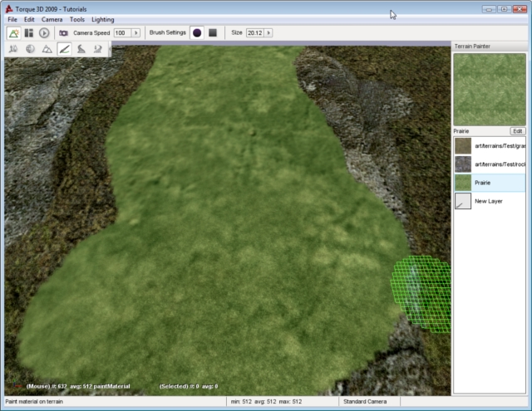The height and width of the screenshot is (411, 532).
Task: Choose the Terrain Painter tool
Action: [x=64, y=49]
